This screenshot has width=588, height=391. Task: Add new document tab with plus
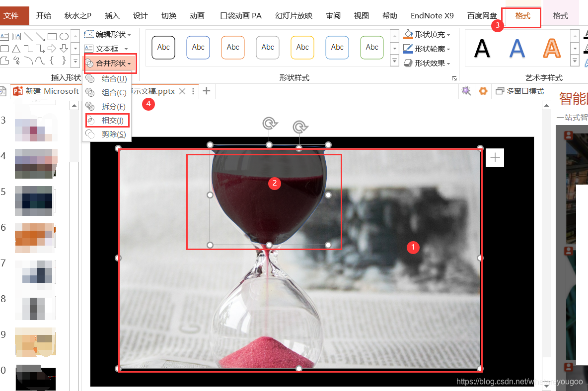pyautogui.click(x=206, y=91)
